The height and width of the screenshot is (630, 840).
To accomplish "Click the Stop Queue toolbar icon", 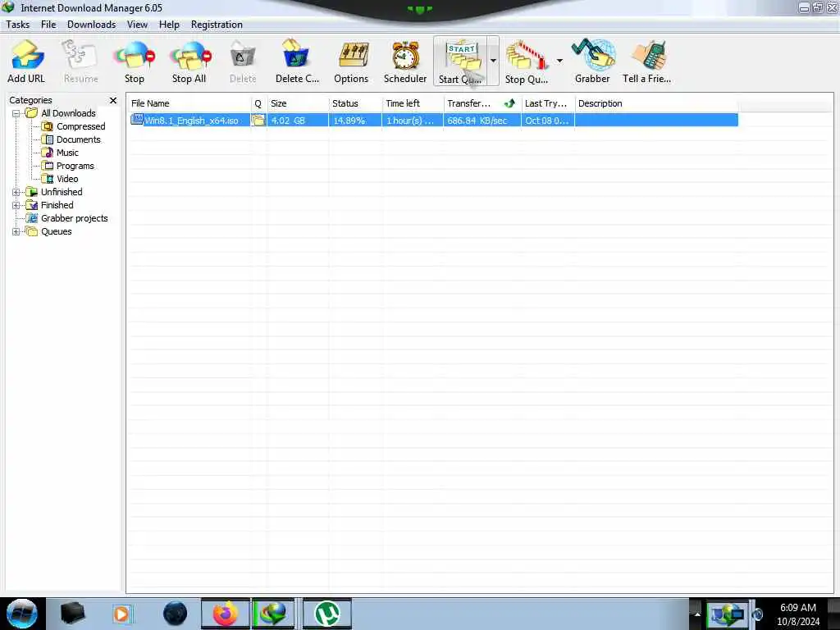I will click(x=527, y=61).
